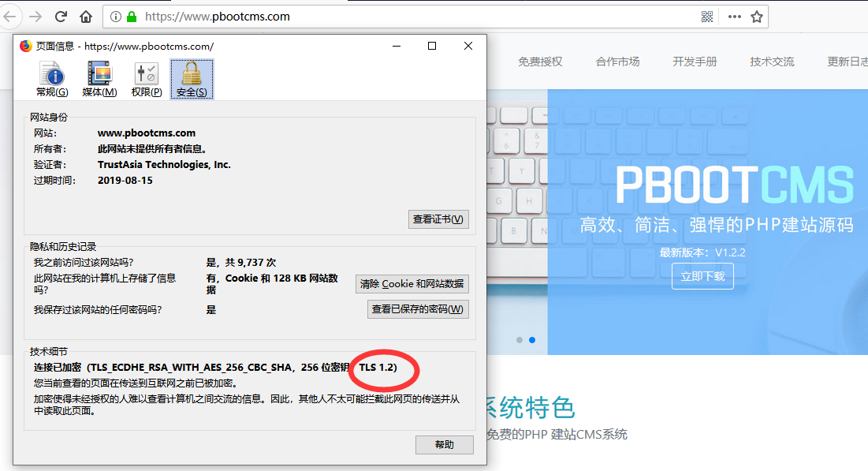
Task: Select the first gray carousel dot
Action: pyautogui.click(x=519, y=340)
